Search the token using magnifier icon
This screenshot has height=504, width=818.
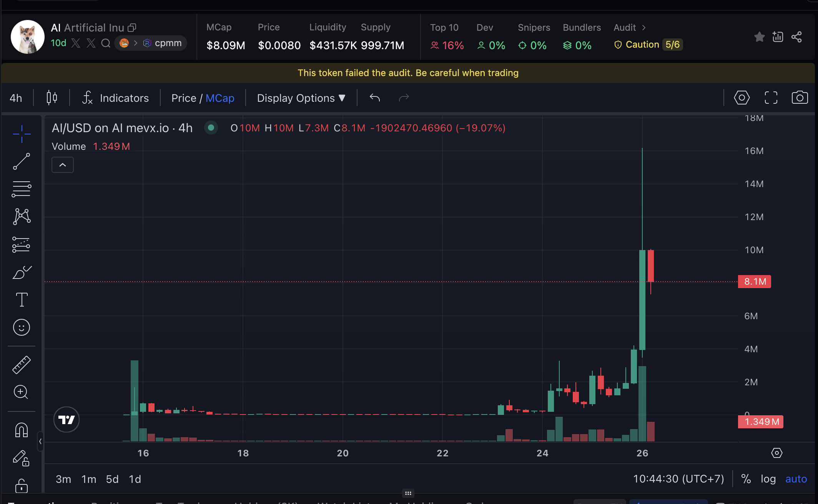(106, 43)
